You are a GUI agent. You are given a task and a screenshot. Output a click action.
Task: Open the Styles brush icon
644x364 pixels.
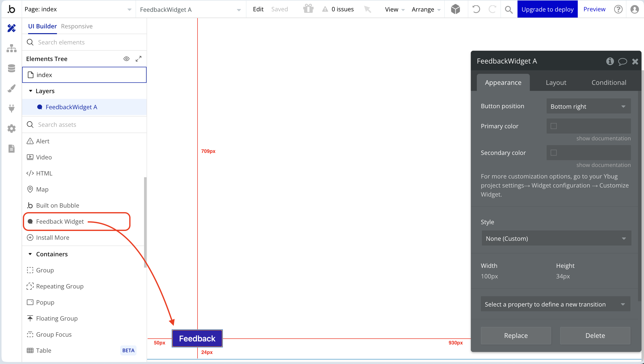coord(12,88)
